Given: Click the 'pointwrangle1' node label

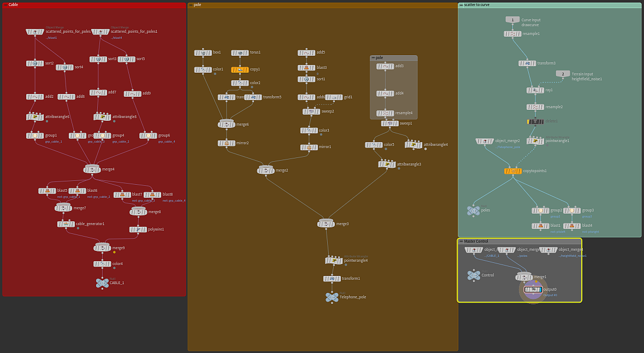Looking at the screenshot, I should point(557,141).
